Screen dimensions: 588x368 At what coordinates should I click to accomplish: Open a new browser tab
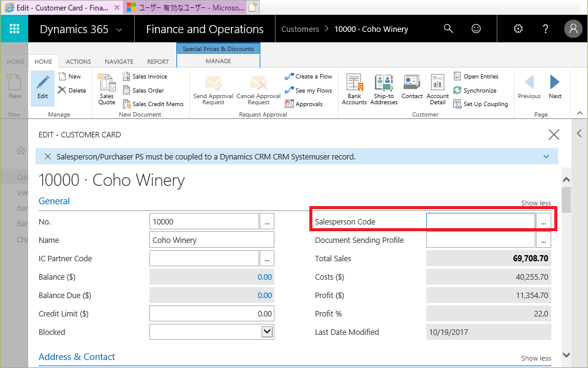253,7
